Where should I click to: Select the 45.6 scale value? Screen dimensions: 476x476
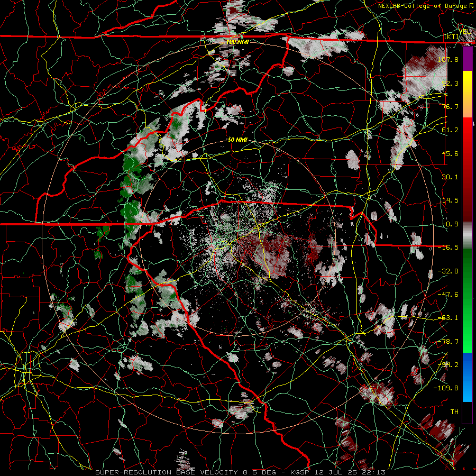click(x=450, y=153)
